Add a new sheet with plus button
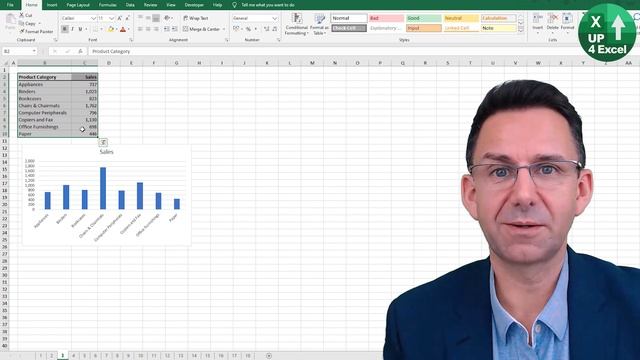This screenshot has width=640, height=360. (x=269, y=356)
